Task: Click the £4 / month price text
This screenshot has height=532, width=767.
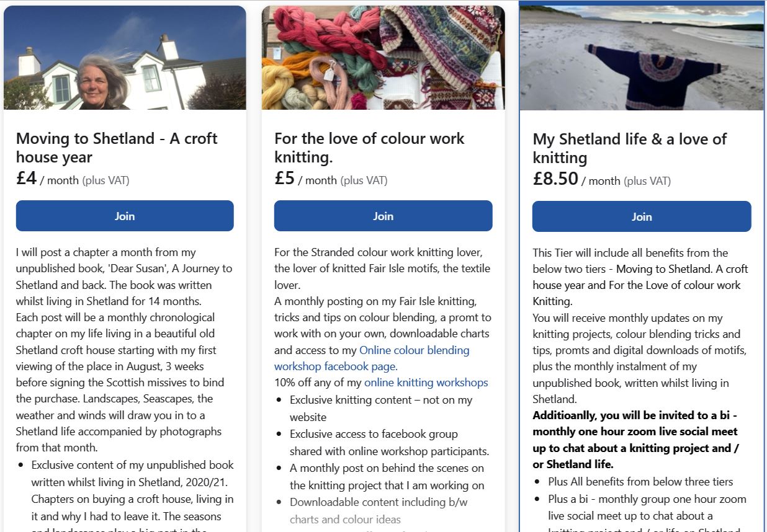Action: point(73,179)
